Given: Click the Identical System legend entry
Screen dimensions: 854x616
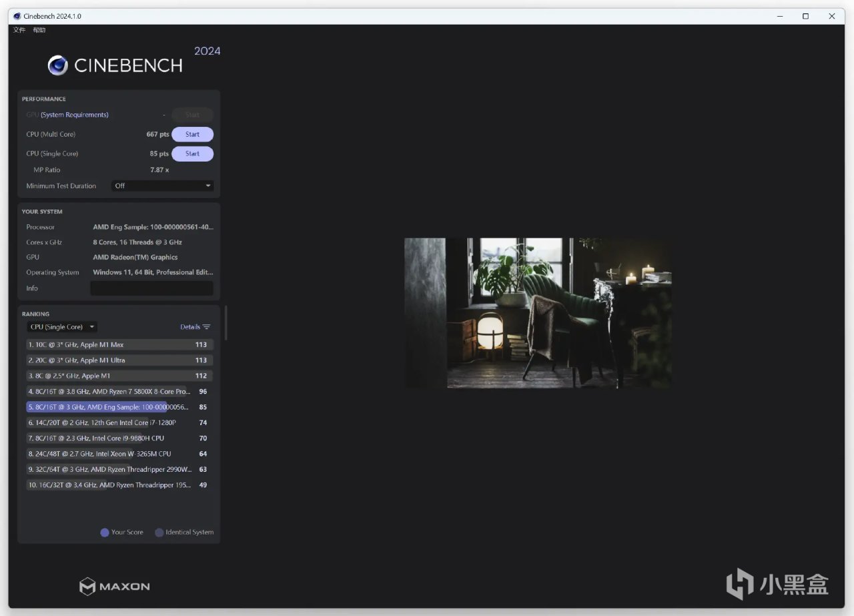Looking at the screenshot, I should point(184,532).
